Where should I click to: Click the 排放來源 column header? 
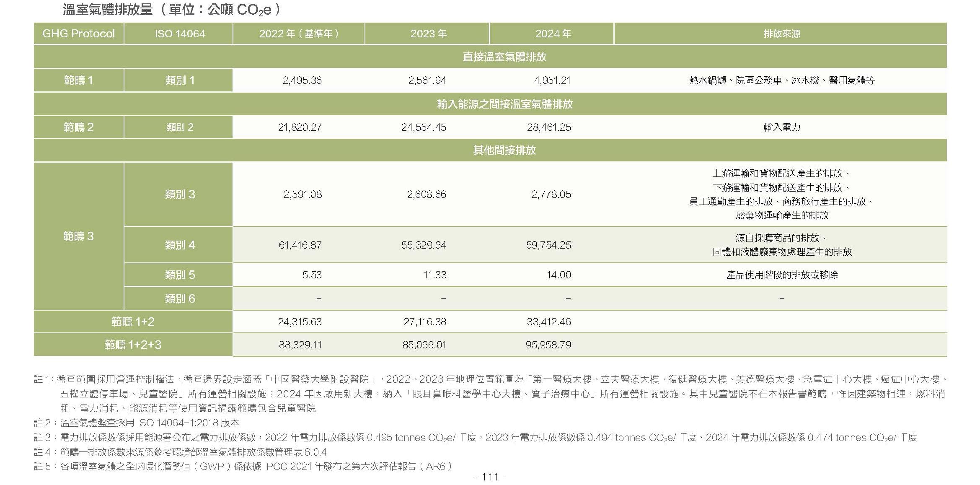pyautogui.click(x=781, y=34)
